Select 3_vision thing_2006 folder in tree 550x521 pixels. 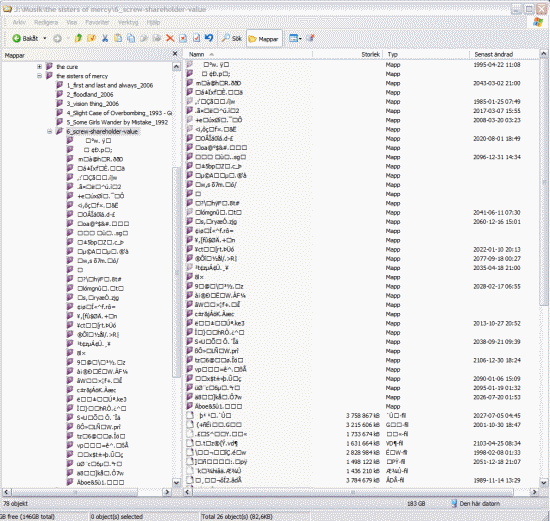(x=93, y=103)
